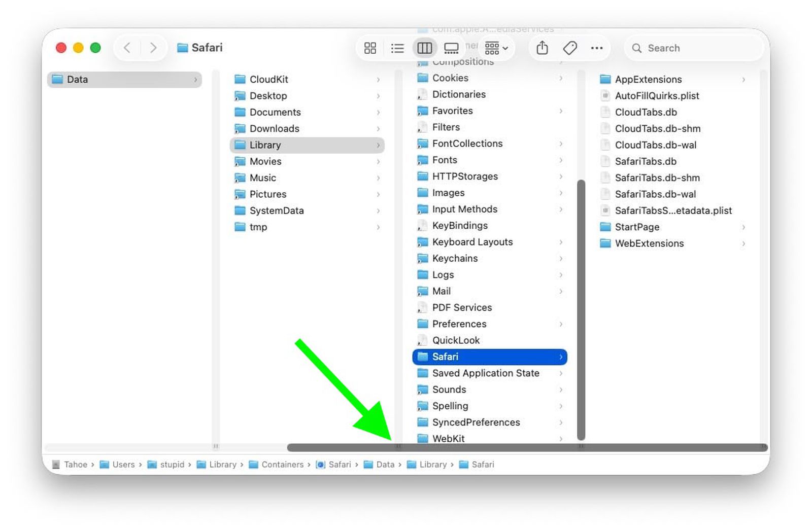Click Users in the path bar
Viewport: 812px width, 530px height.
click(x=123, y=465)
